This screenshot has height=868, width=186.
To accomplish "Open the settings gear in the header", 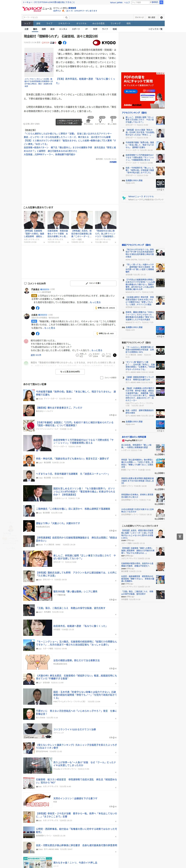I will [161, 18].
